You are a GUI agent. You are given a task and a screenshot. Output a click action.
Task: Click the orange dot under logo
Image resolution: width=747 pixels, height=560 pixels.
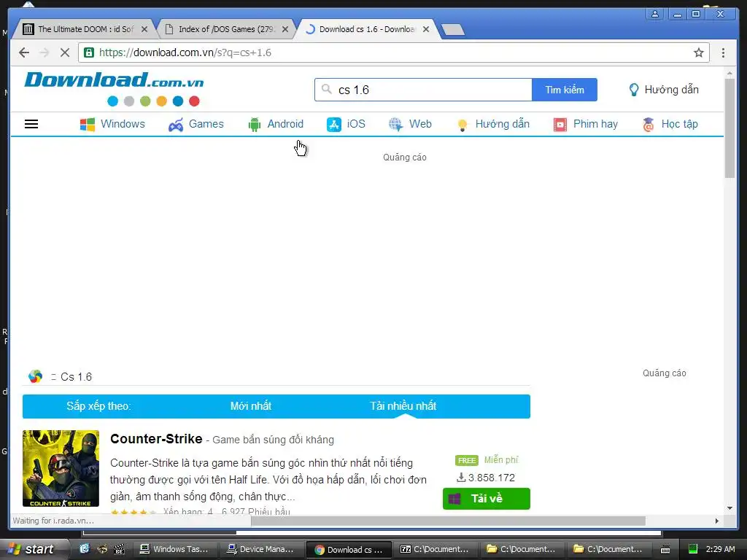click(161, 101)
